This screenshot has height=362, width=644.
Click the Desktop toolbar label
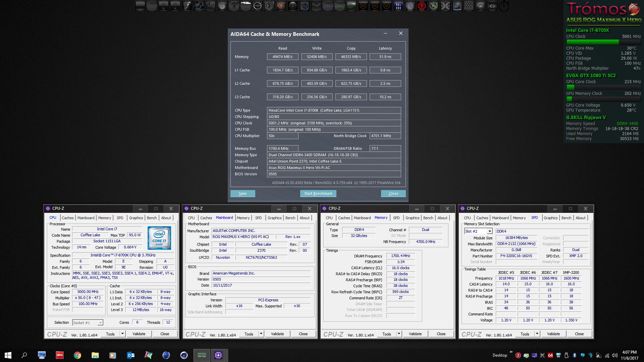click(500, 355)
